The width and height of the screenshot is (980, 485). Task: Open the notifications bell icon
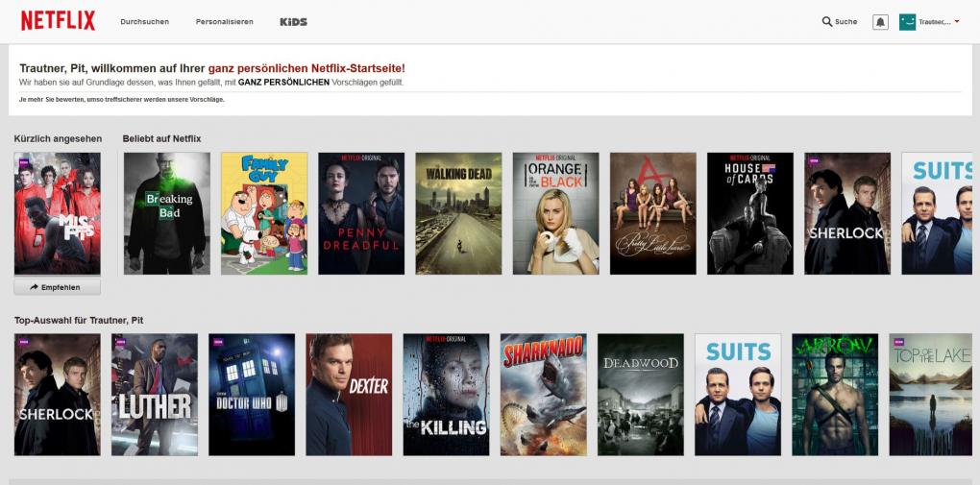[880, 22]
